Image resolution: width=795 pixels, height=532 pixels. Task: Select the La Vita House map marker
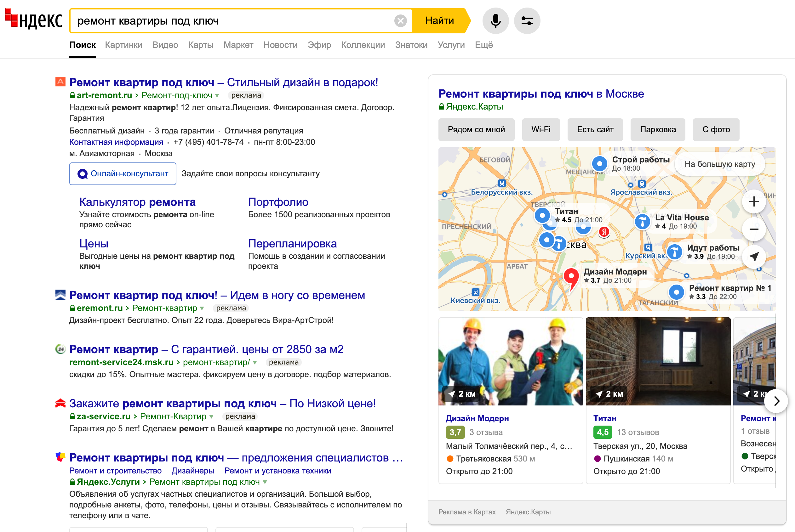[642, 222]
